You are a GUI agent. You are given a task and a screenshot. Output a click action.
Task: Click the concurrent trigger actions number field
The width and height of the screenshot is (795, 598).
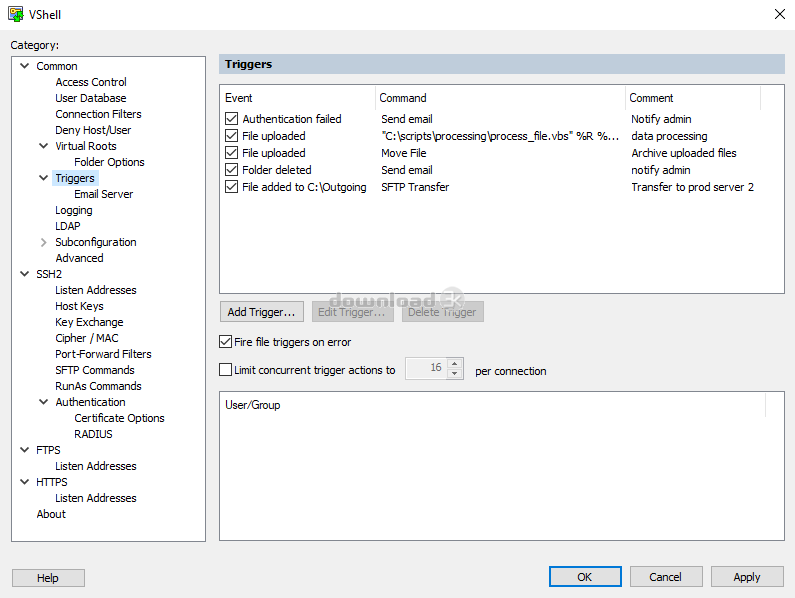[x=427, y=368]
